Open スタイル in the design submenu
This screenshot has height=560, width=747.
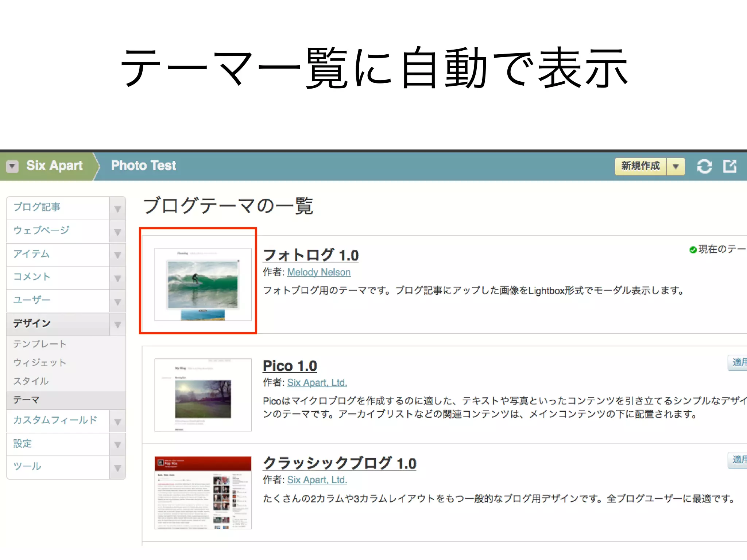[x=31, y=381]
